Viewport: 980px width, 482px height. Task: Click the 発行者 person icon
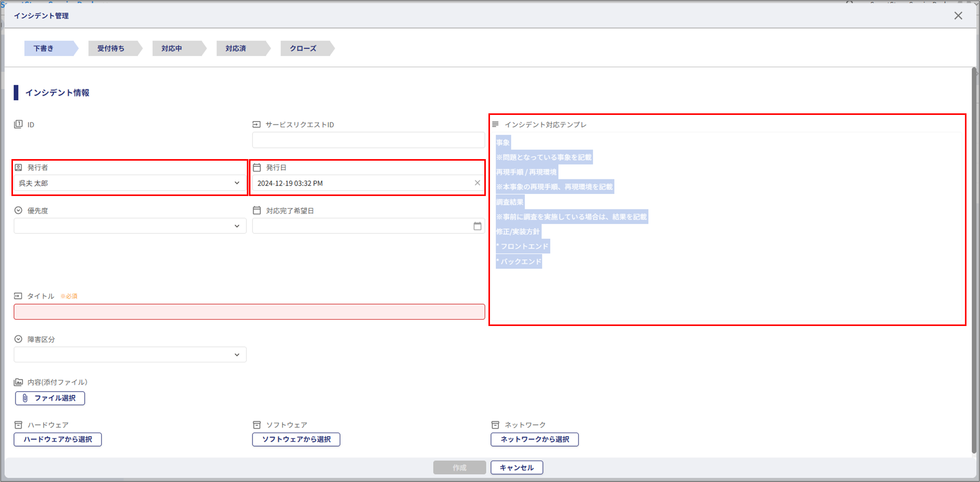pos(19,167)
